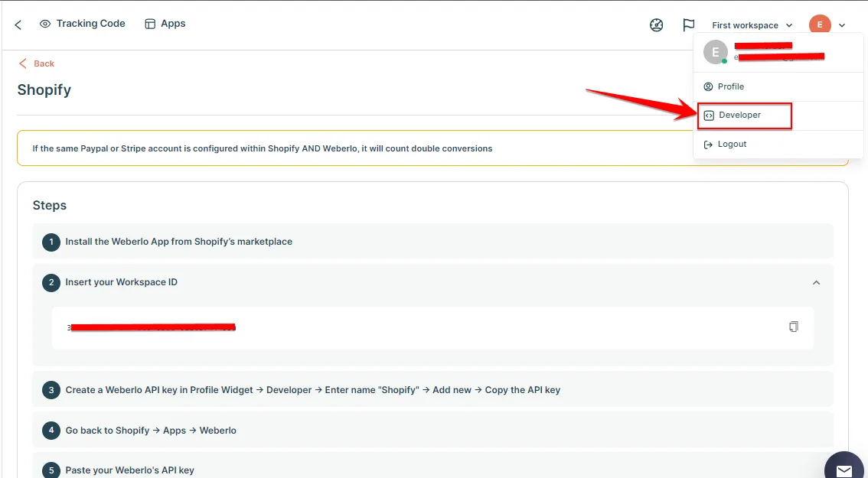The width and height of the screenshot is (868, 478).
Task: Click the flag icon in header
Action: 689,25
